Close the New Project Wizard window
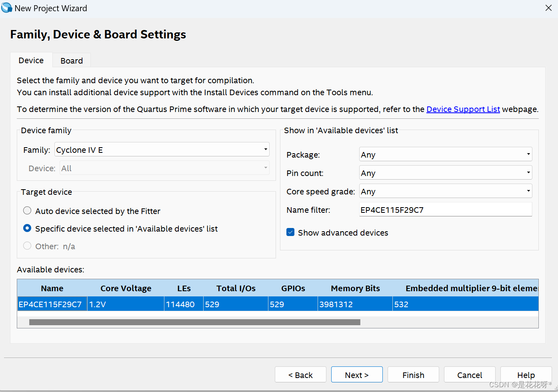558x392 pixels. click(548, 8)
